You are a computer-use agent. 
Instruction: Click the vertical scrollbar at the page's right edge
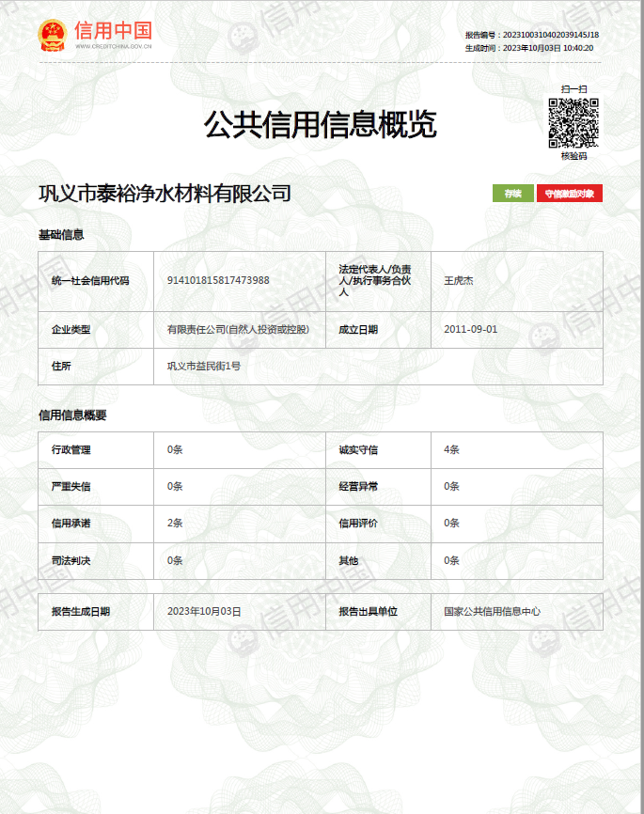click(x=642, y=407)
